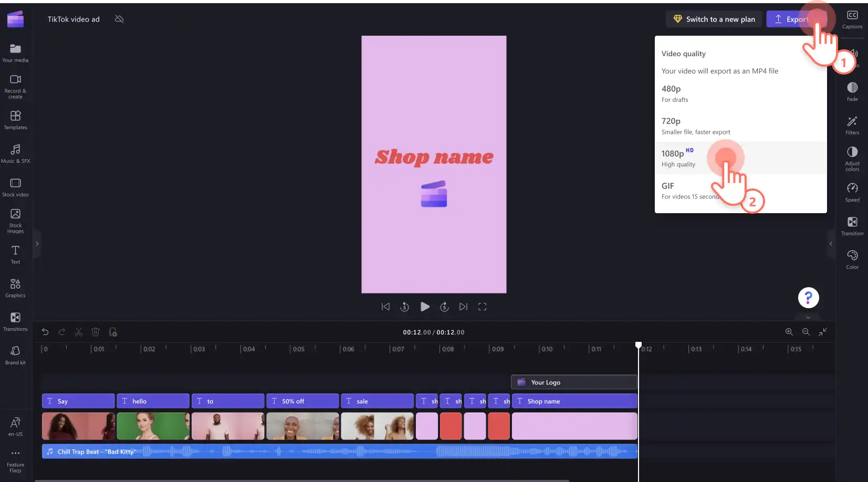Select the Your Logo timeline clip

click(x=574, y=382)
